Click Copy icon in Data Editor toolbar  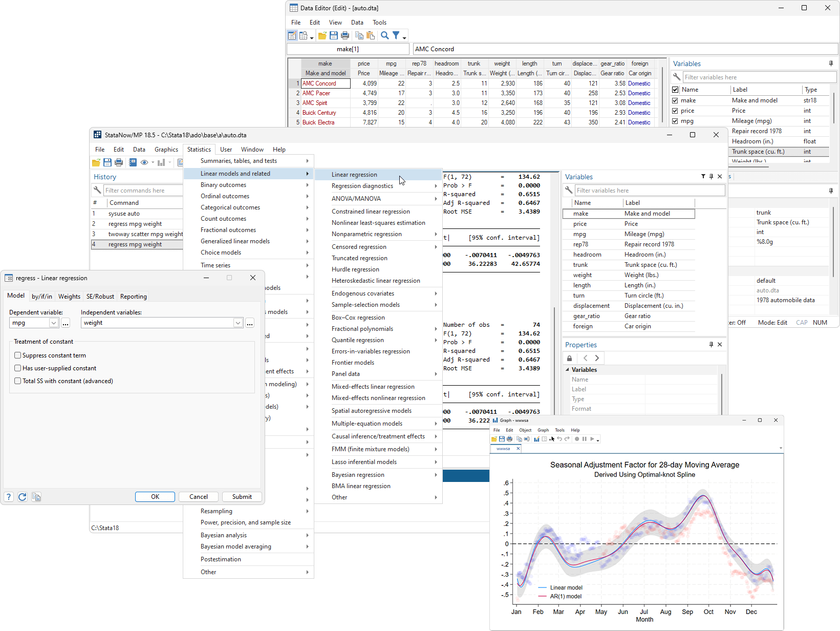[x=359, y=35]
